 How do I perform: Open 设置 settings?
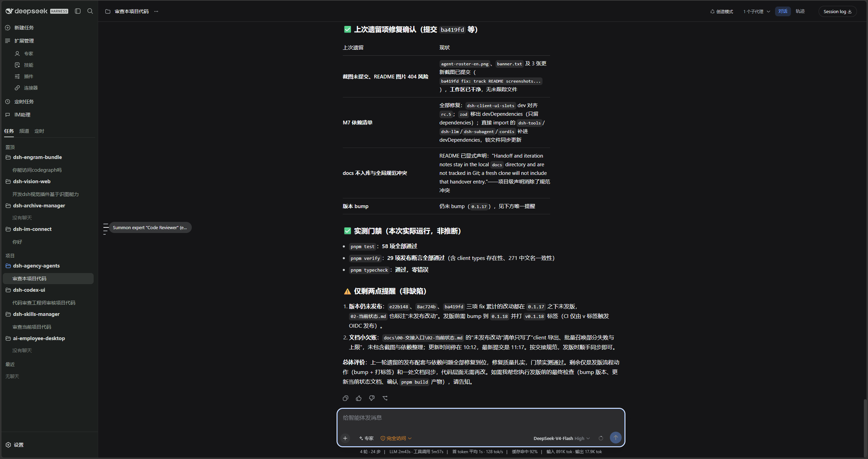pyautogui.click(x=15, y=445)
